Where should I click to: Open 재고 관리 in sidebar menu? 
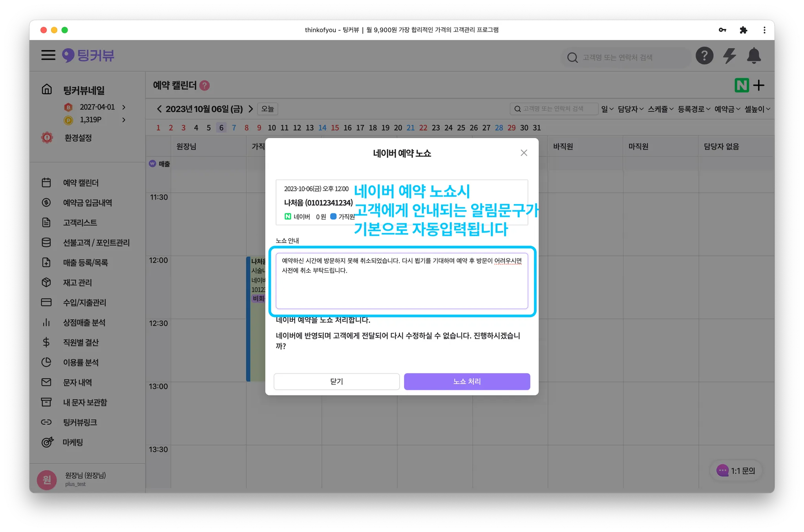[77, 282]
